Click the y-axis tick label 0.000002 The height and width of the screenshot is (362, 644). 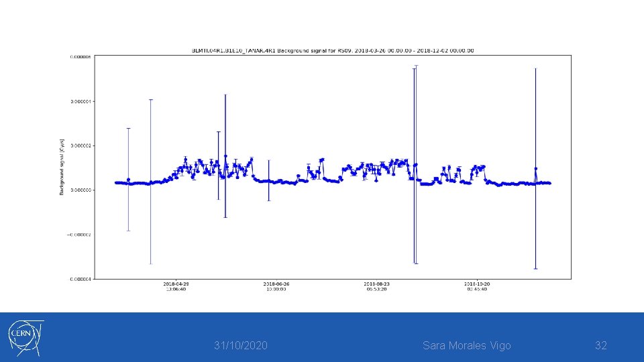(x=80, y=145)
